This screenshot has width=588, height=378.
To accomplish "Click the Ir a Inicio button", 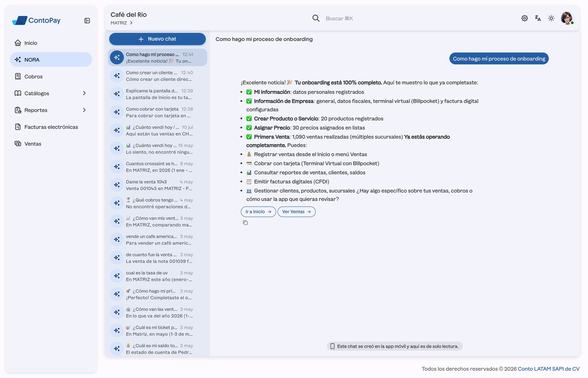I will coord(258,212).
